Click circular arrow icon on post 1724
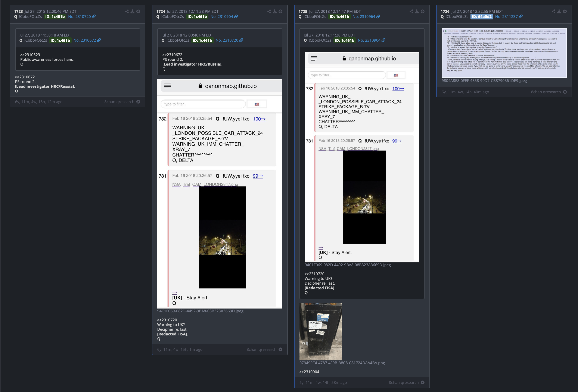 coord(280,12)
